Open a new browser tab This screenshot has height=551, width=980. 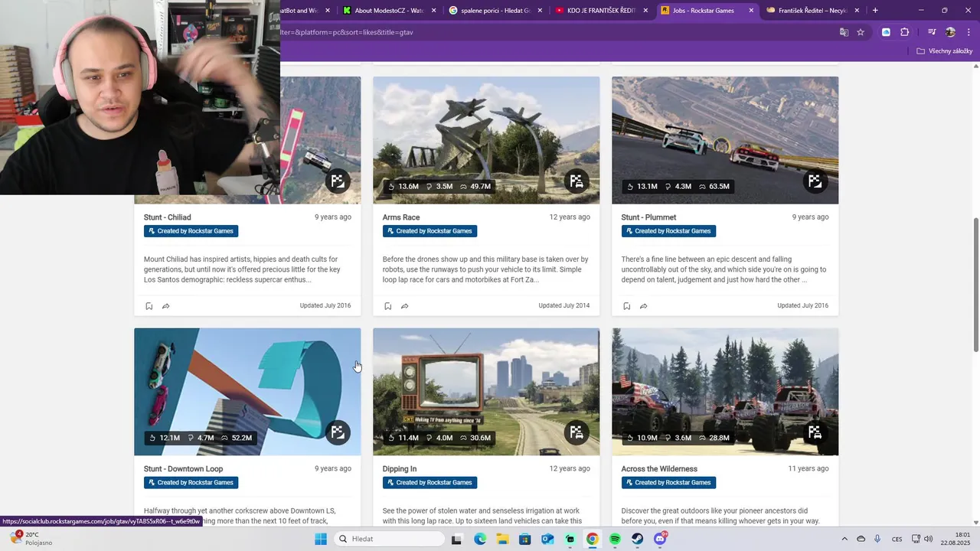(x=875, y=11)
